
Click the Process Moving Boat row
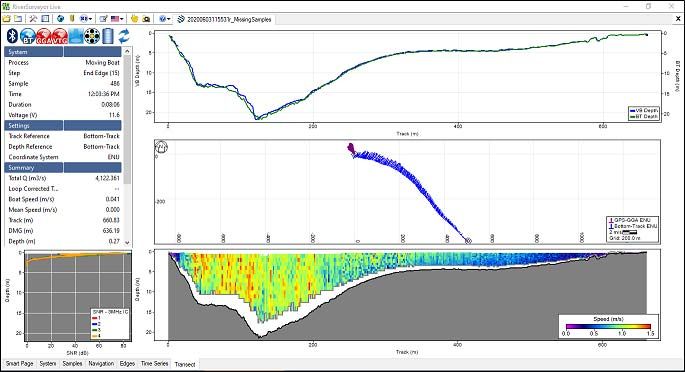64,62
